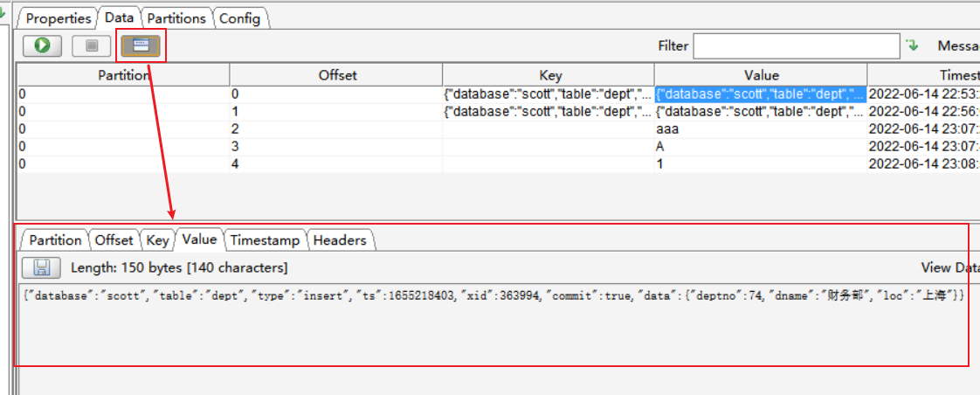Open the Offset detail tab
Viewport: 980px width, 395px height.
114,240
